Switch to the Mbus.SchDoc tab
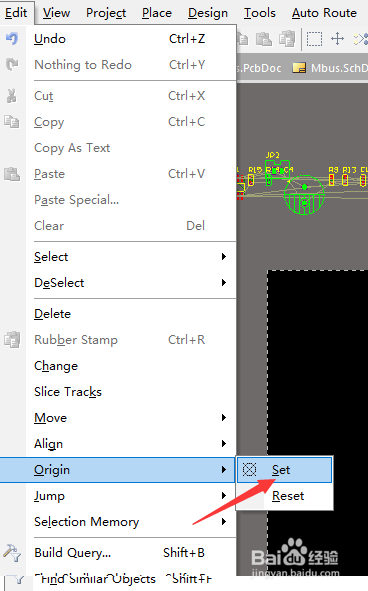 330,68
